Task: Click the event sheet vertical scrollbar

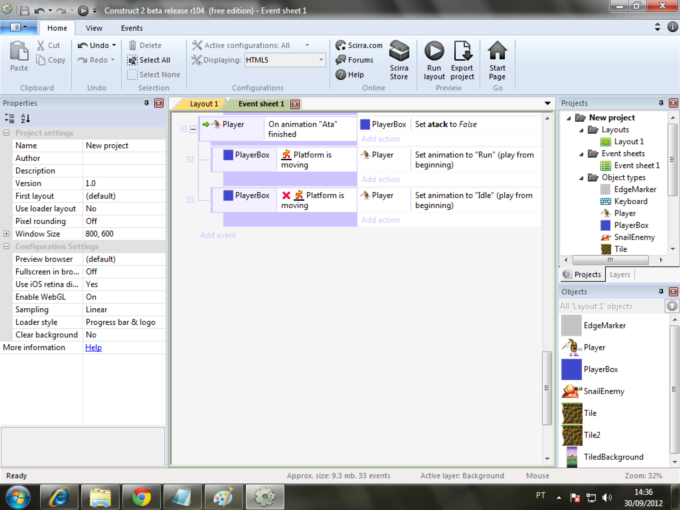Action: pos(547,388)
